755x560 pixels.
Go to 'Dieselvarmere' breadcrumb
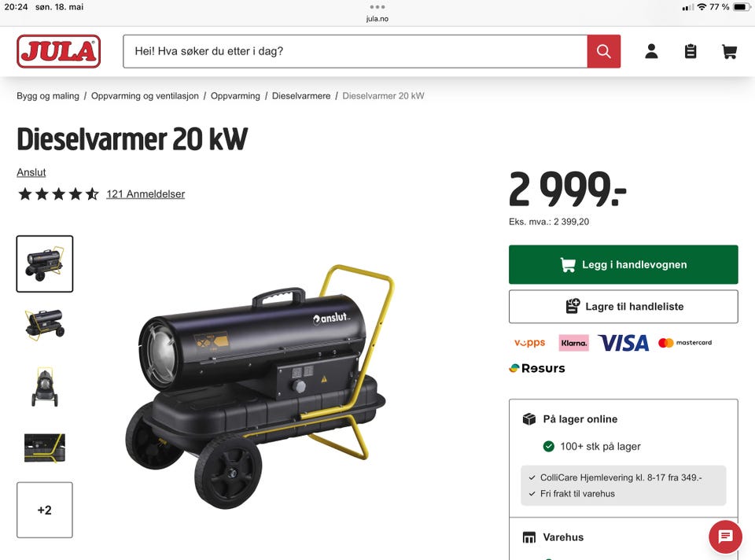click(x=301, y=96)
